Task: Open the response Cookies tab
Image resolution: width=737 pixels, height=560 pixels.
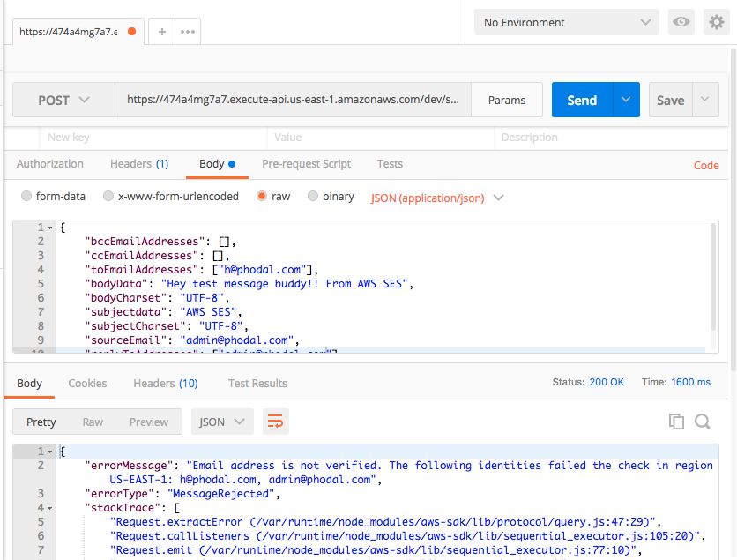Action: coord(87,384)
